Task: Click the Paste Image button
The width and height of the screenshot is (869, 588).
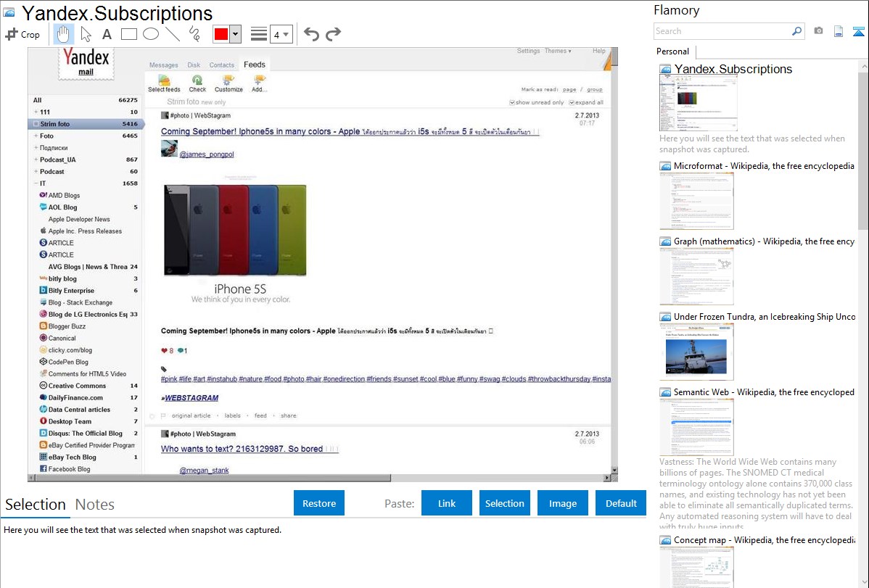Action: 562,503
